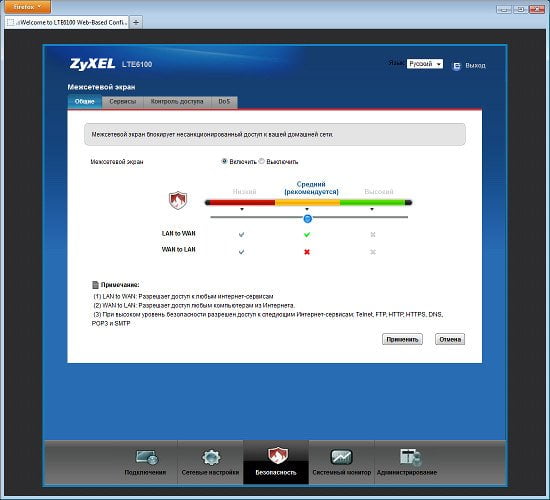This screenshot has height=500, width=550.
Task: Open the Системный монитор chart icon
Action: tap(341, 457)
